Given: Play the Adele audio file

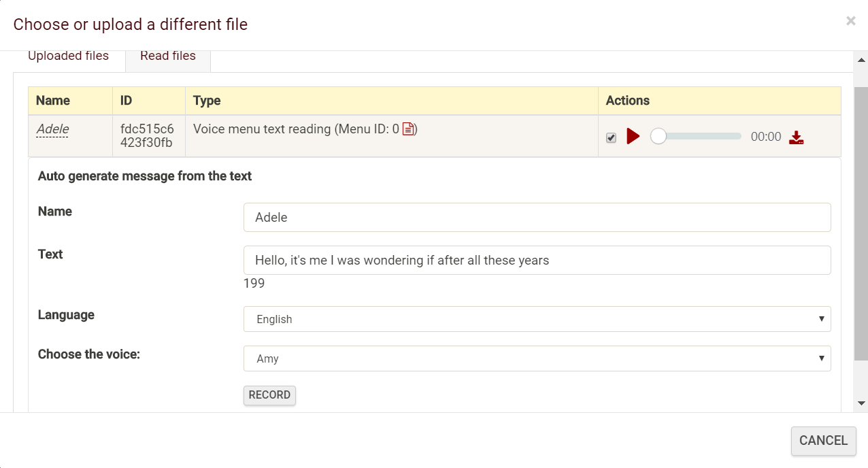Looking at the screenshot, I should [x=633, y=137].
